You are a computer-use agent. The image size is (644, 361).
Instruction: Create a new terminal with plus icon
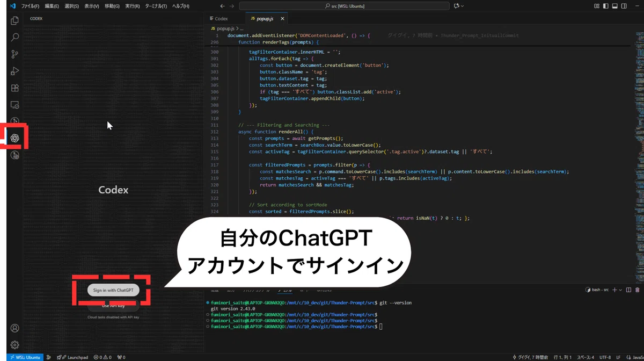click(x=614, y=290)
